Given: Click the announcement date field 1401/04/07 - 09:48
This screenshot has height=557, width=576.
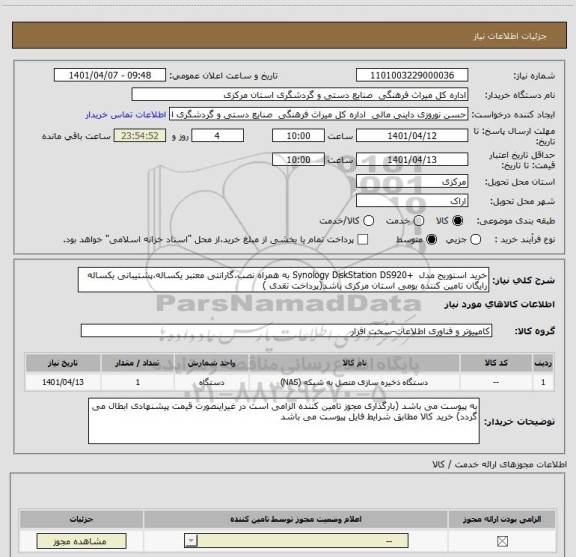Looking at the screenshot, I should pos(110,75).
